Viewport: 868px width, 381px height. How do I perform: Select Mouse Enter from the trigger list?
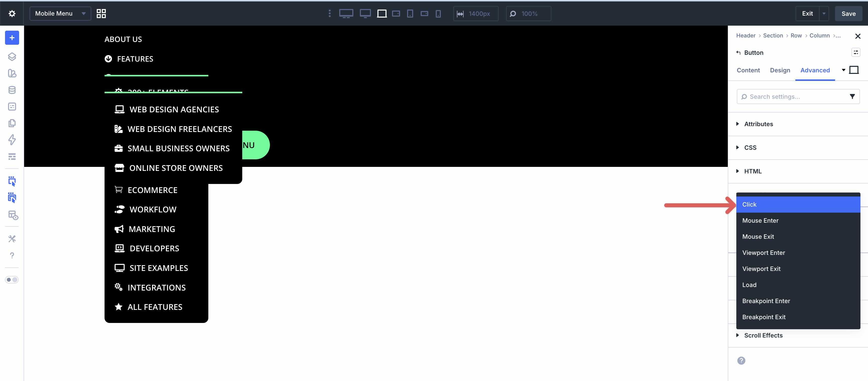tap(760, 220)
